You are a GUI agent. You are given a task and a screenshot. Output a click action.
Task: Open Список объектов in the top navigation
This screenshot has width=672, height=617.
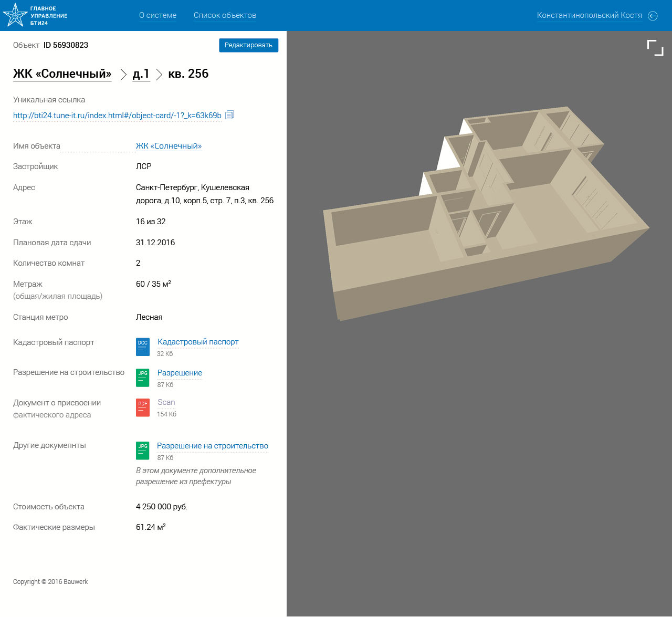[x=225, y=15]
